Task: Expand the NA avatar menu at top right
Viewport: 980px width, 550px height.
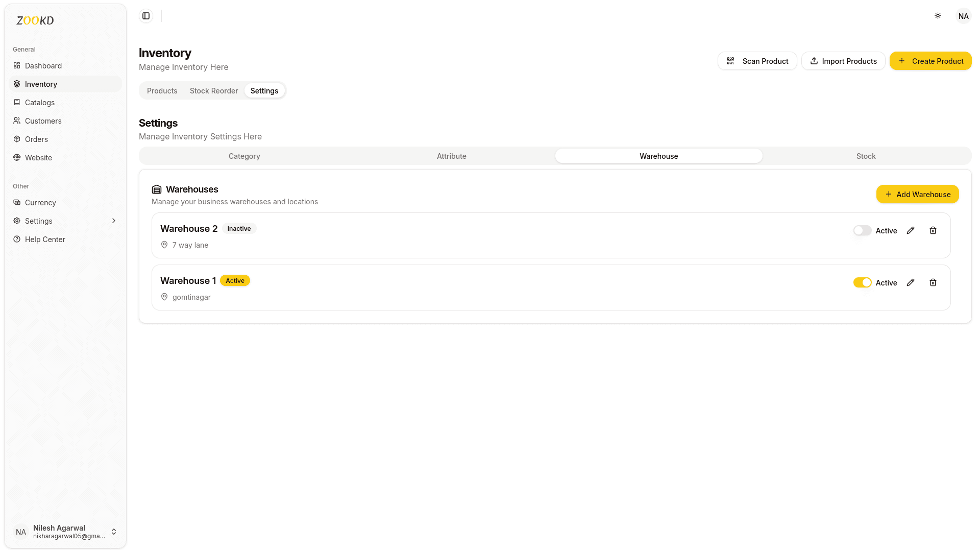Action: tap(963, 16)
